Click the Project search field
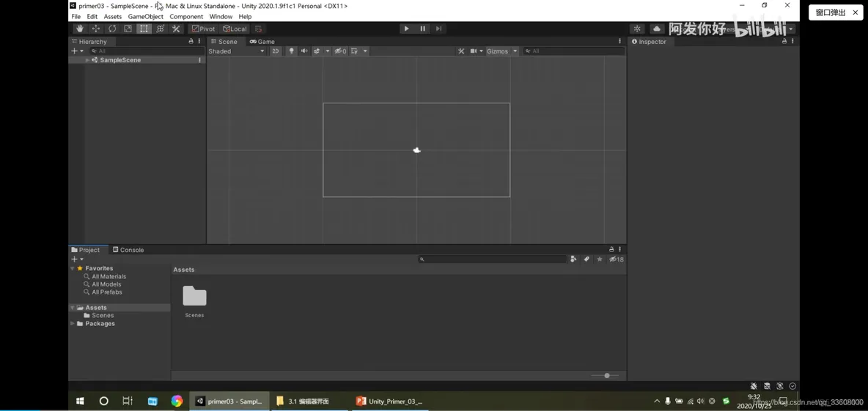The width and height of the screenshot is (868, 411). [492, 259]
